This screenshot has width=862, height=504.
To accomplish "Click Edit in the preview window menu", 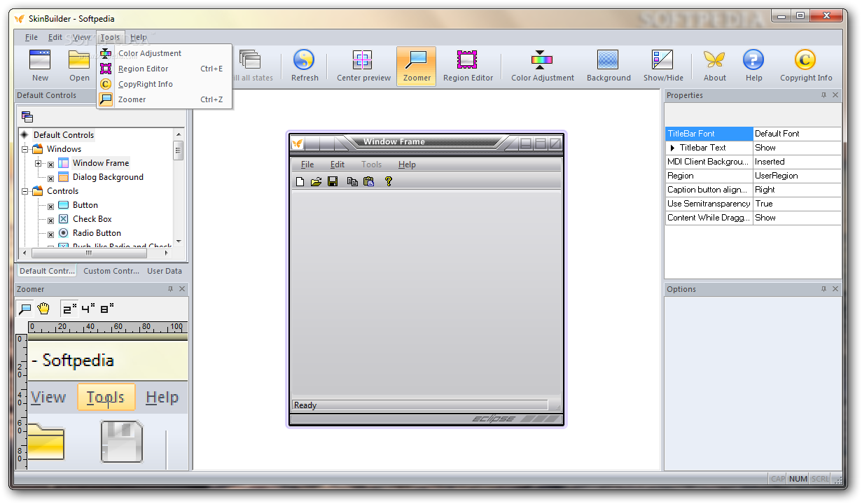I will click(338, 164).
